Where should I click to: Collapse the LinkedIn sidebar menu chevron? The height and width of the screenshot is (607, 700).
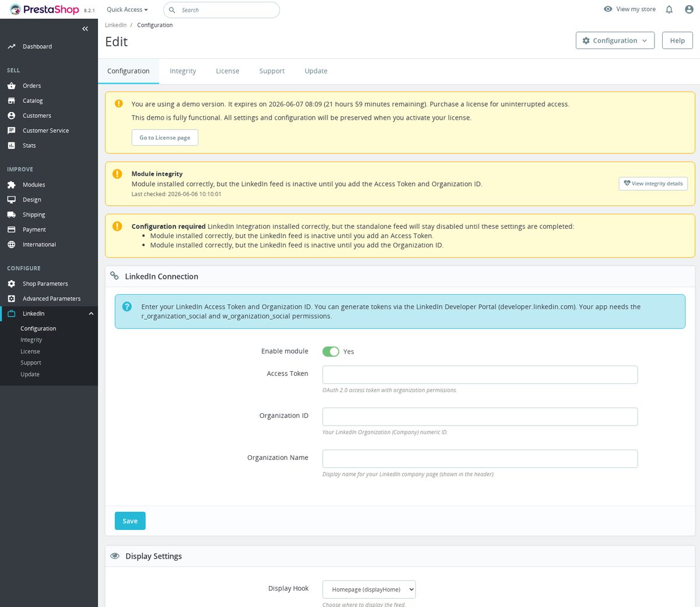(x=91, y=314)
